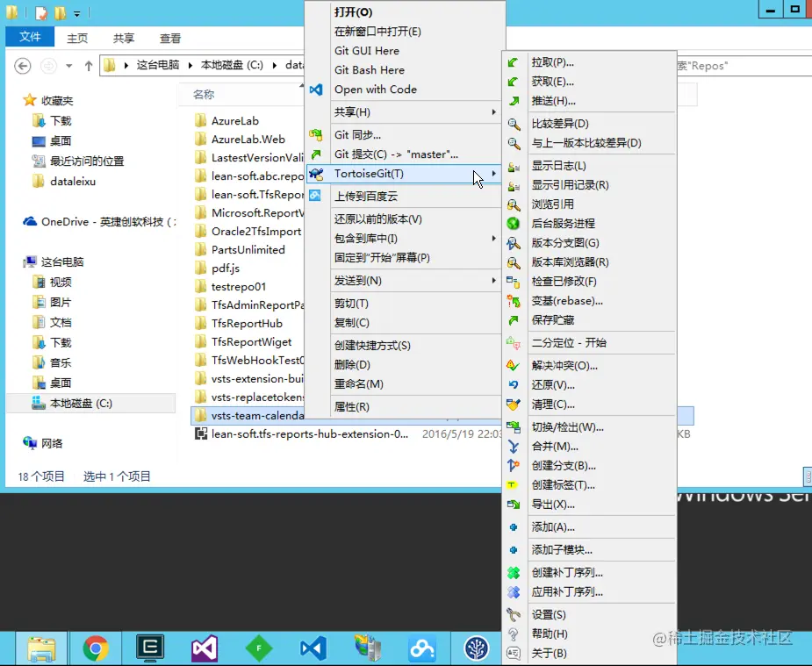Open Chrome from the taskbar
The image size is (812, 666).
pos(96,648)
